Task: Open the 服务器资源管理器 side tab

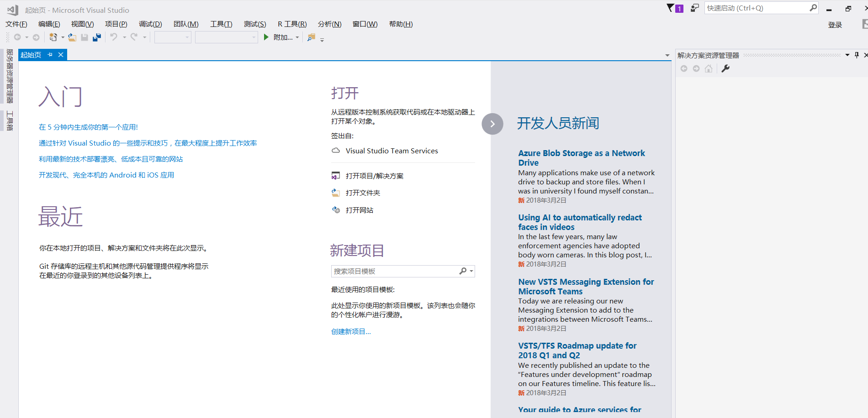Action: 10,76
